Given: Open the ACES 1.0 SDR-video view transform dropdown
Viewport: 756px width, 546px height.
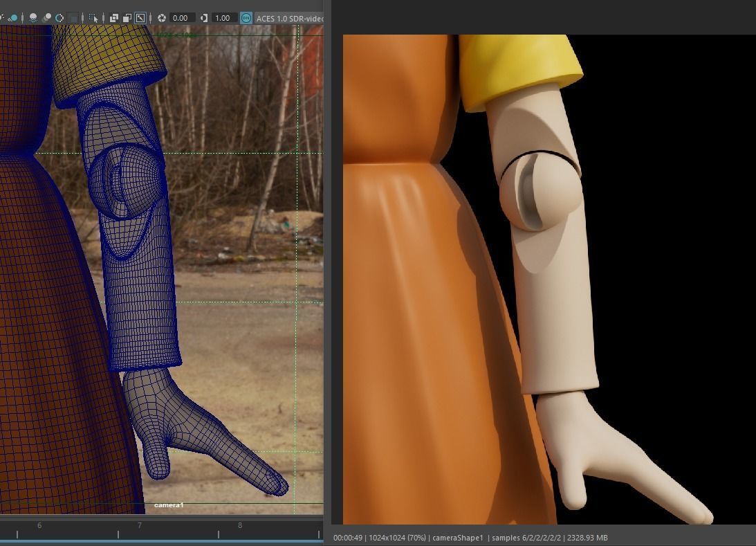Looking at the screenshot, I should [289, 18].
